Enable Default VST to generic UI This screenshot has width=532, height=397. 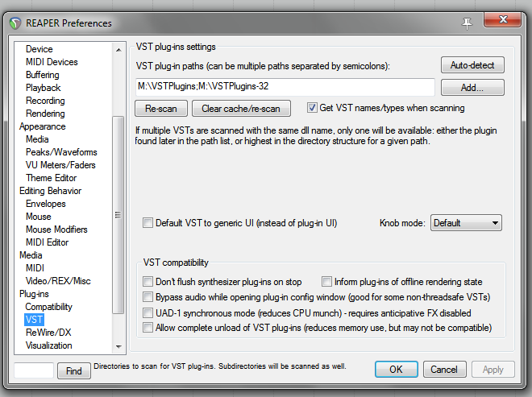(x=148, y=223)
